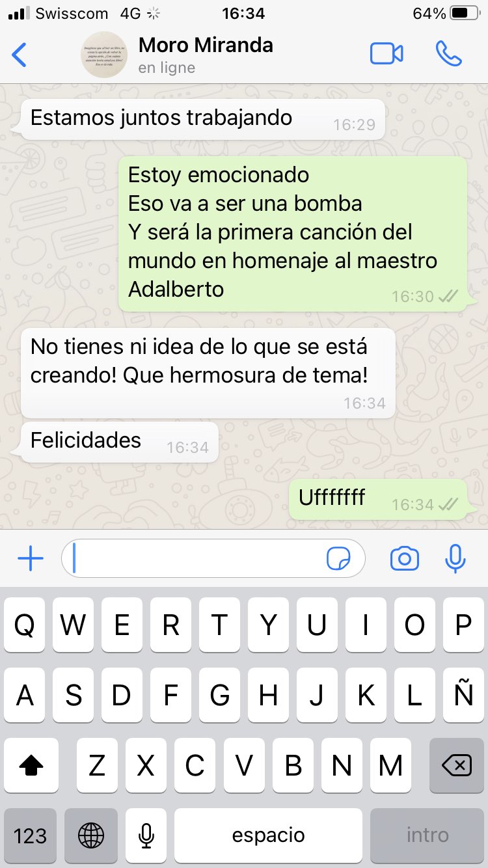488x868 pixels.
Task: Open Moro Miranda's profile picture
Action: tap(104, 55)
